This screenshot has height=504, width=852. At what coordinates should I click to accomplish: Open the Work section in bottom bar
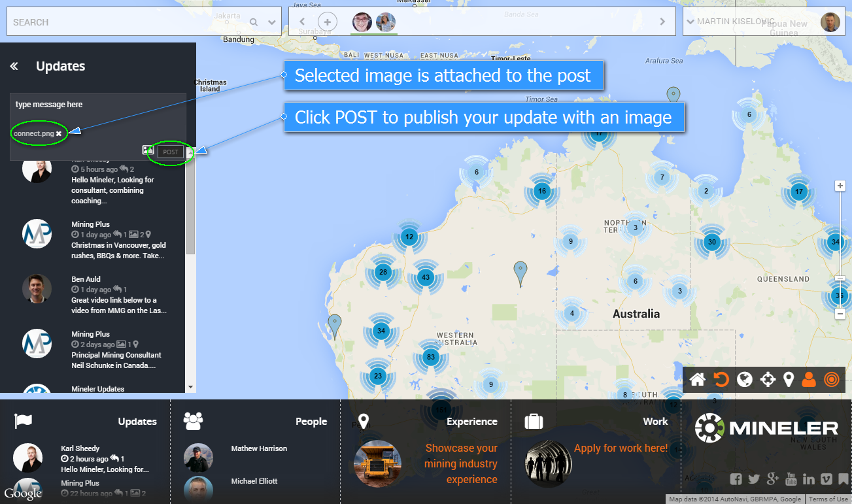655,422
